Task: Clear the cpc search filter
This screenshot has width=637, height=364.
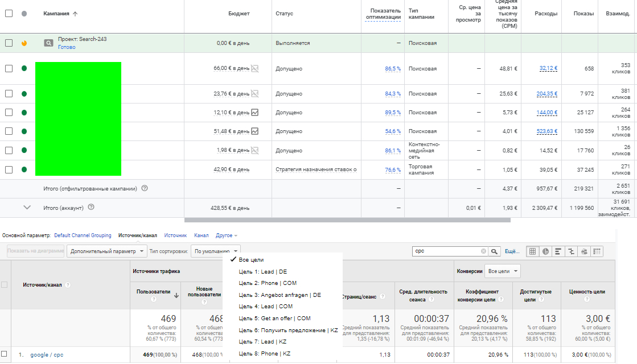Action: [483, 251]
